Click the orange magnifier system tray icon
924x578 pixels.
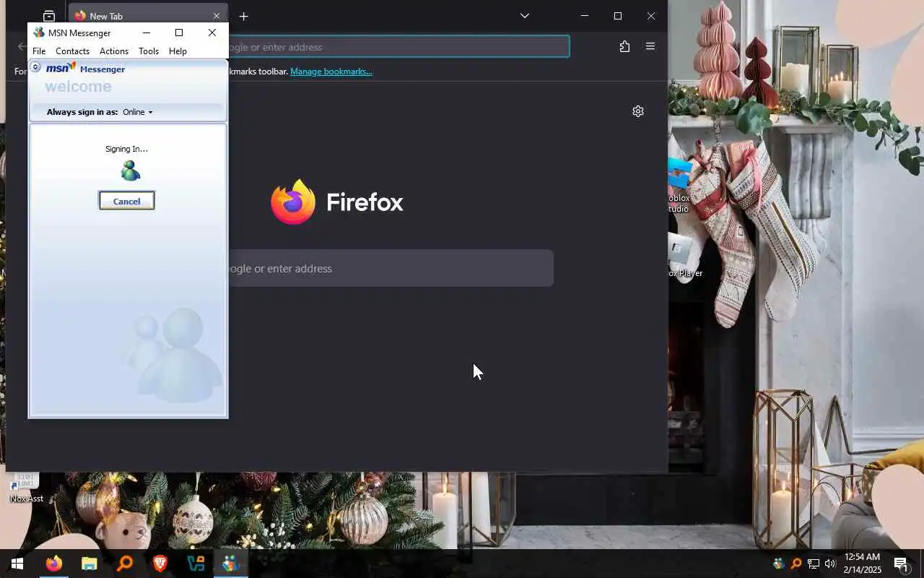(796, 564)
